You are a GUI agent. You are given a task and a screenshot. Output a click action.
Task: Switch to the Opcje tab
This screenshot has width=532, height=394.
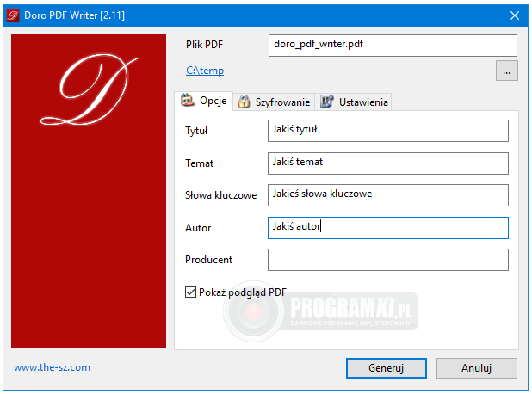point(203,101)
